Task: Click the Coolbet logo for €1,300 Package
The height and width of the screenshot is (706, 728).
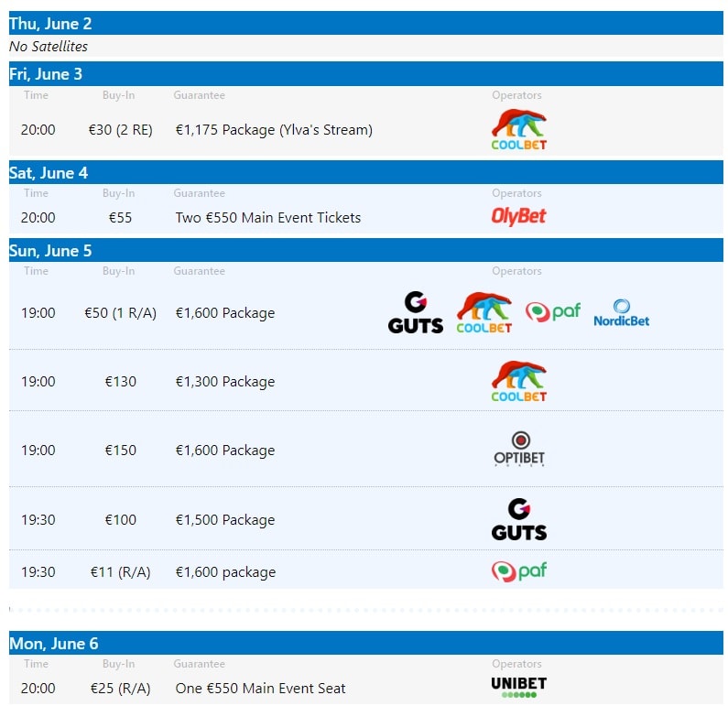Action: [x=518, y=381]
